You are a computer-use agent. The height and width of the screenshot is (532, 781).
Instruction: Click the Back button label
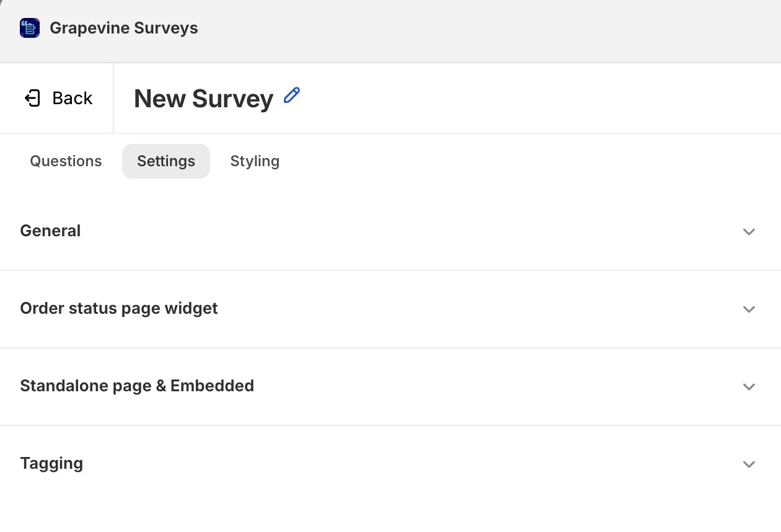point(72,98)
